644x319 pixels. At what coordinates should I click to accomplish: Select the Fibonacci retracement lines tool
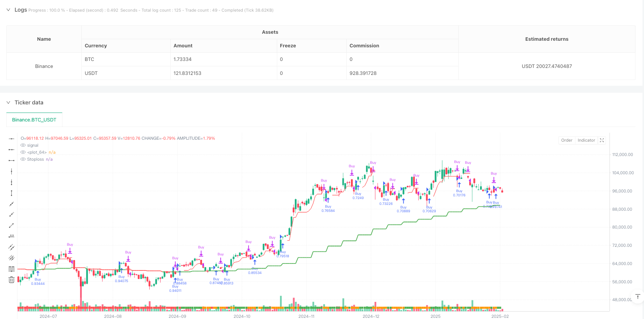pyautogui.click(x=12, y=269)
